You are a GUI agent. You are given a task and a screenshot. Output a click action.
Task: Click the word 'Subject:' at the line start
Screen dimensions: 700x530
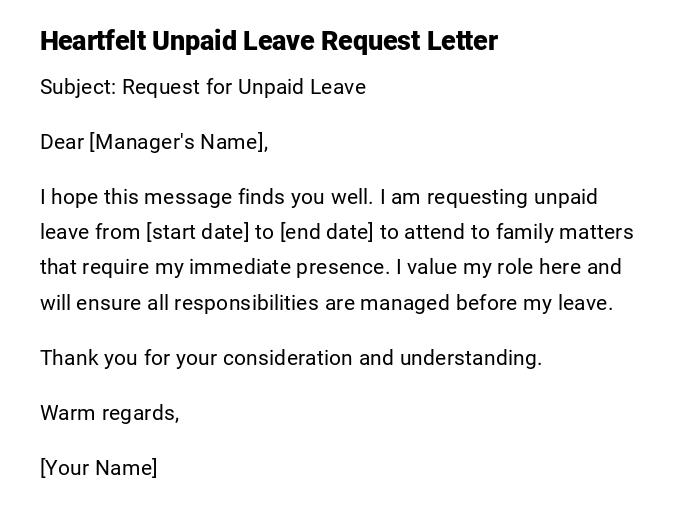pyautogui.click(x=78, y=87)
